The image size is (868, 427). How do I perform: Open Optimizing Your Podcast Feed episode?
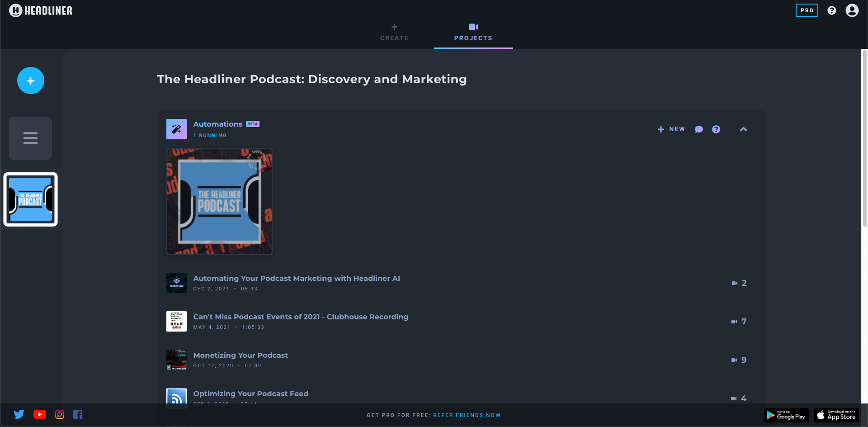[251, 394]
